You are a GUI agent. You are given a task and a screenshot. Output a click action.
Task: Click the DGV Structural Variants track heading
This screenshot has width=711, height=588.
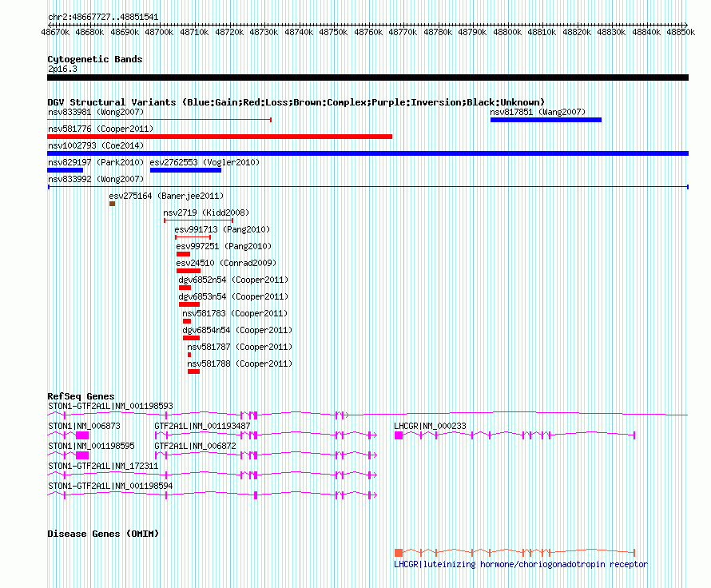296,102
